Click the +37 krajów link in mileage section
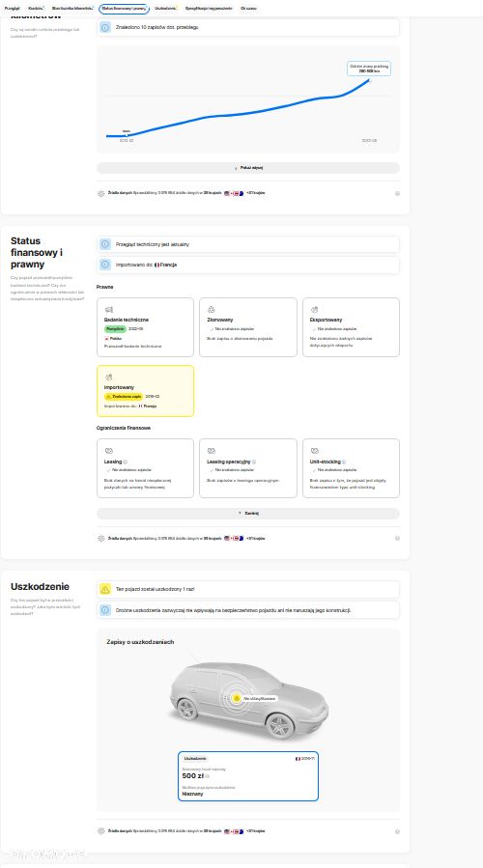This screenshot has width=483, height=868. (256, 193)
